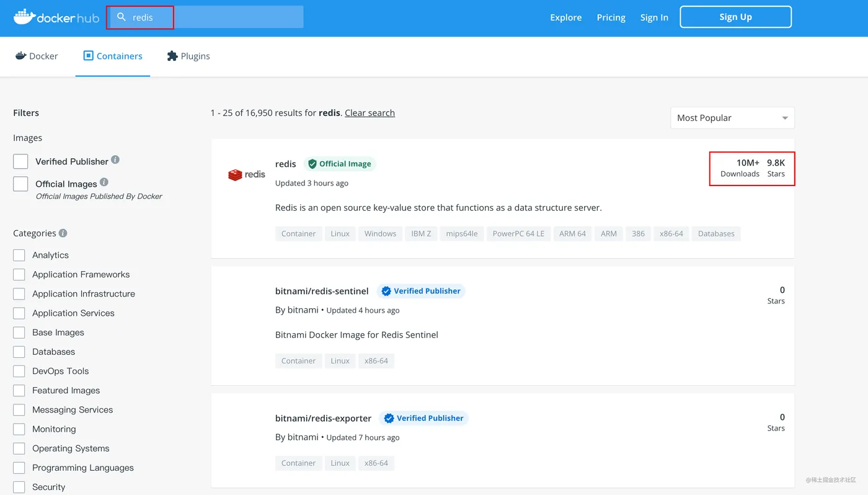Image resolution: width=868 pixels, height=495 pixels.
Task: Click the PowerPC 64 LE tag
Action: point(518,234)
